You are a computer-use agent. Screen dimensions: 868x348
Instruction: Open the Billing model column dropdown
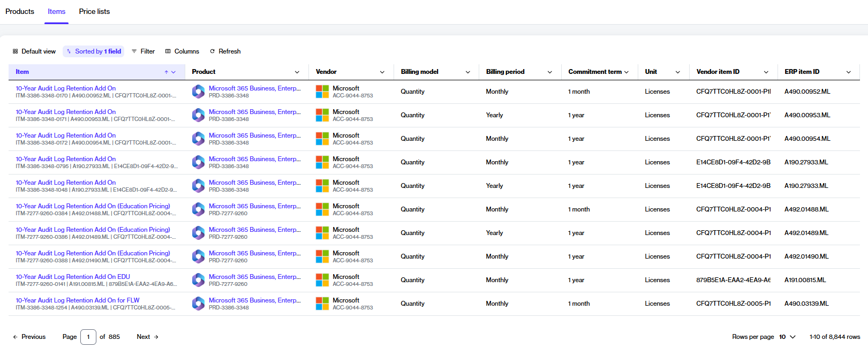coord(468,72)
